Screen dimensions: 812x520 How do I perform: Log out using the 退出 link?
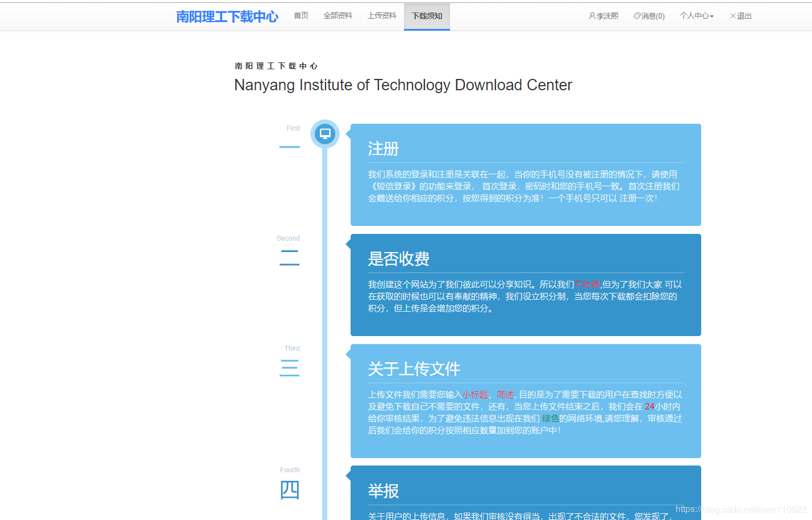[743, 16]
